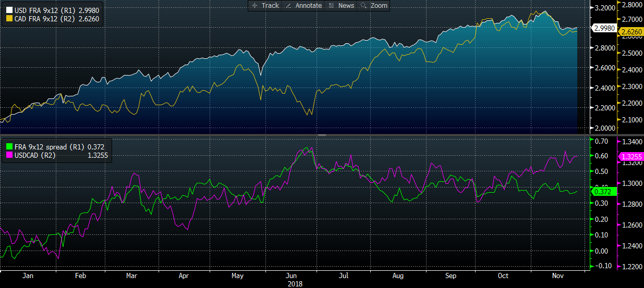Click the white USD FRA 9x12 swatch
Viewport: 644px width, 288px height.
tap(8, 10)
